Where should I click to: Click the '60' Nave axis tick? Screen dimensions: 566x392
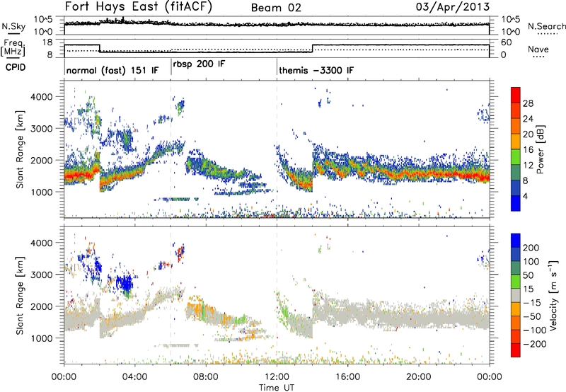point(506,42)
